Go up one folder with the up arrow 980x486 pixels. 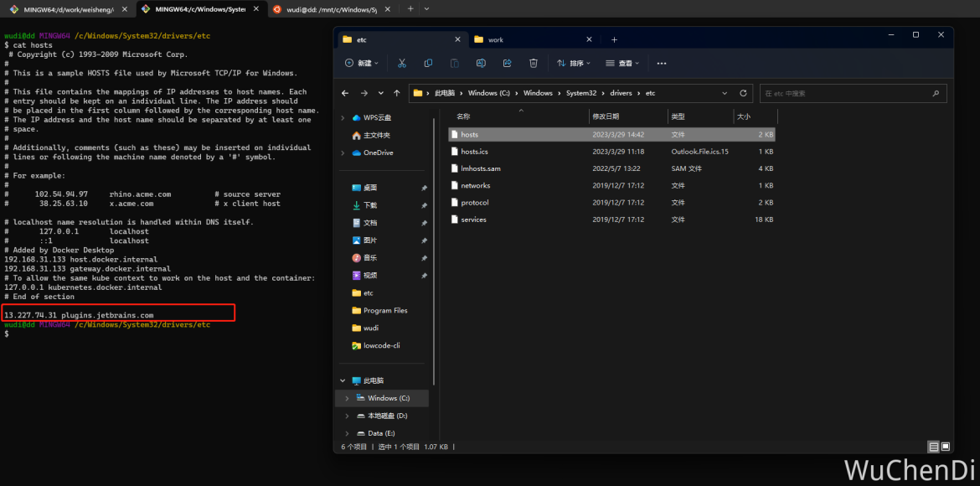point(397,93)
